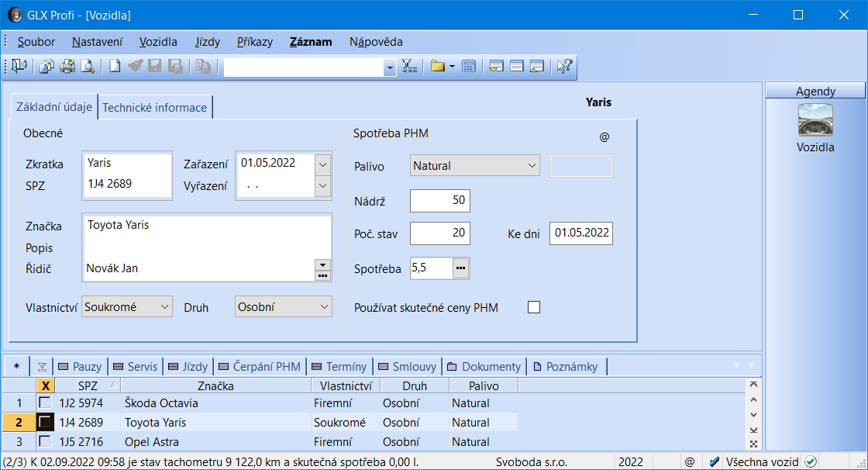Image resolution: width=868 pixels, height=470 pixels.
Task: Open the Příkazy menu
Action: pyautogui.click(x=255, y=42)
